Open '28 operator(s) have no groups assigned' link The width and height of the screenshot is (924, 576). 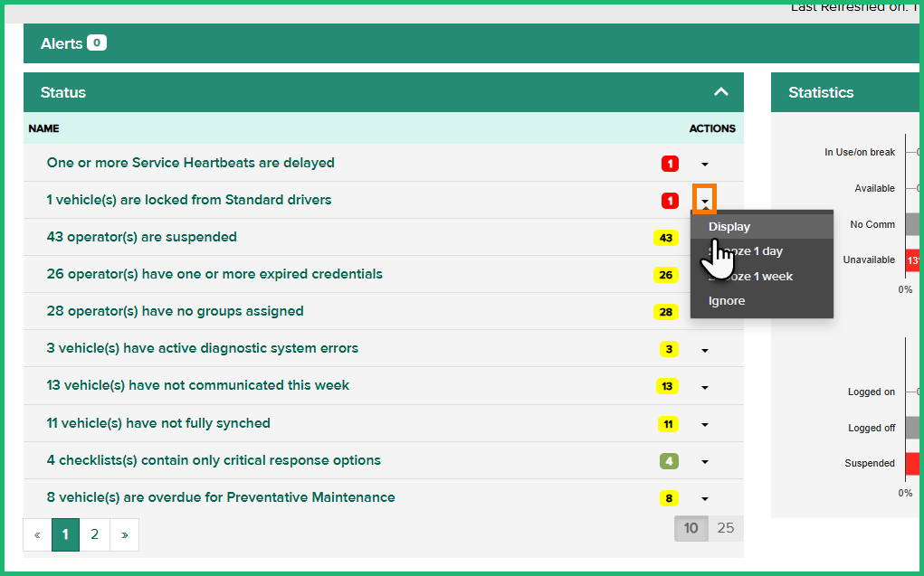click(x=175, y=311)
